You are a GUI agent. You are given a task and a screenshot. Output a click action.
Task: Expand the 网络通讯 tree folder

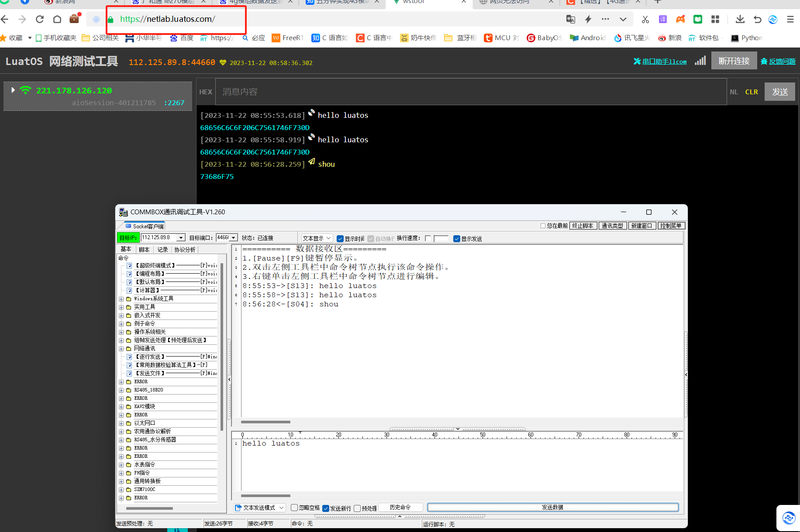pyautogui.click(x=121, y=349)
